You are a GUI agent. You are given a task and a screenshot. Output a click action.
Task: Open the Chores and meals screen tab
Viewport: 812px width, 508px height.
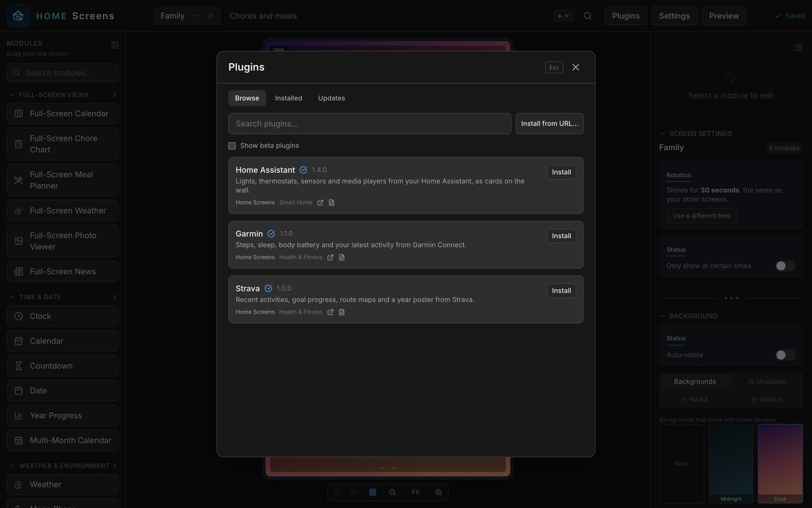(x=263, y=16)
